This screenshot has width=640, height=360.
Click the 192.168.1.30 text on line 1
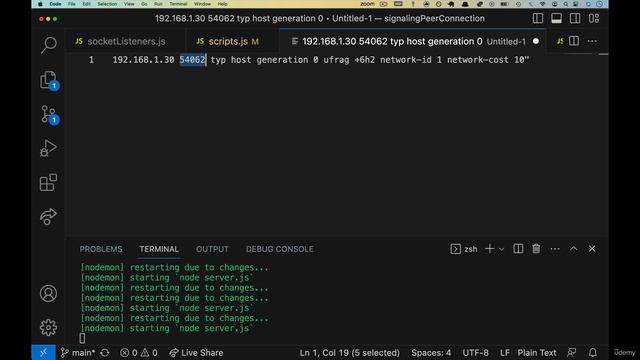(143, 60)
